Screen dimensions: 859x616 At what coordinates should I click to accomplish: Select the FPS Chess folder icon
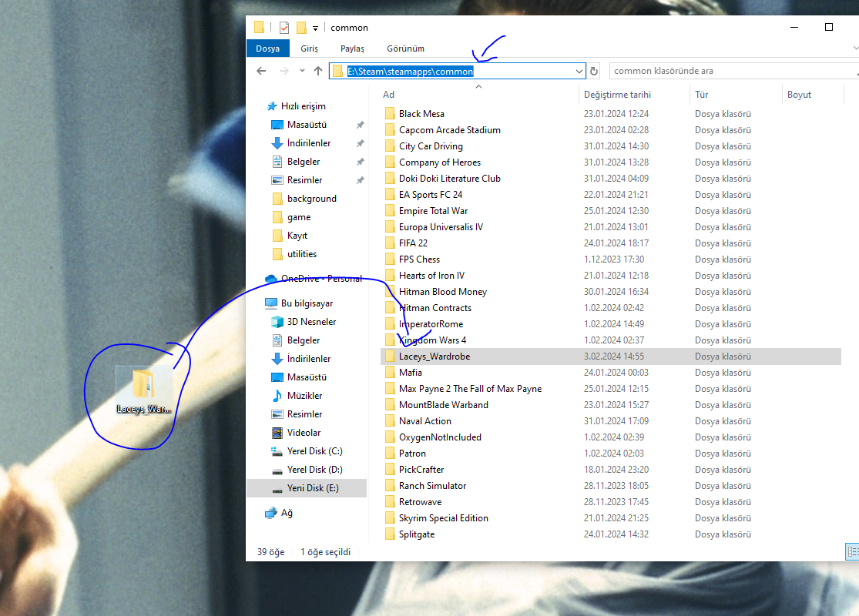[390, 259]
